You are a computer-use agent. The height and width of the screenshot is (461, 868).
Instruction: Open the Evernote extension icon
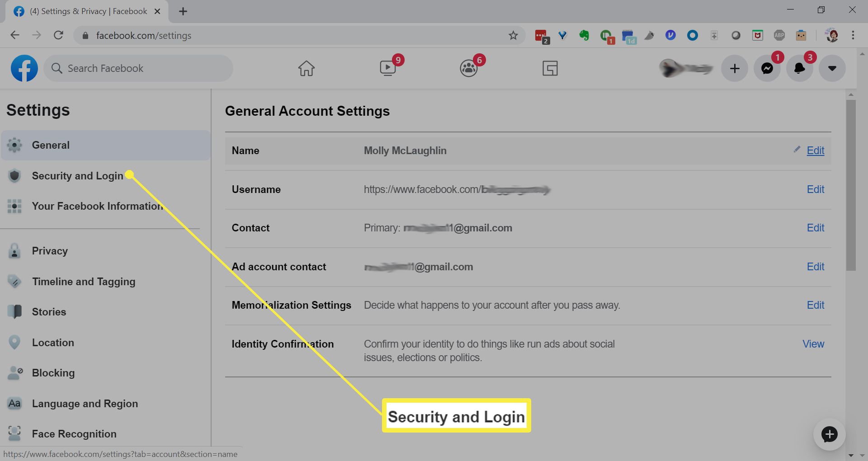(584, 35)
